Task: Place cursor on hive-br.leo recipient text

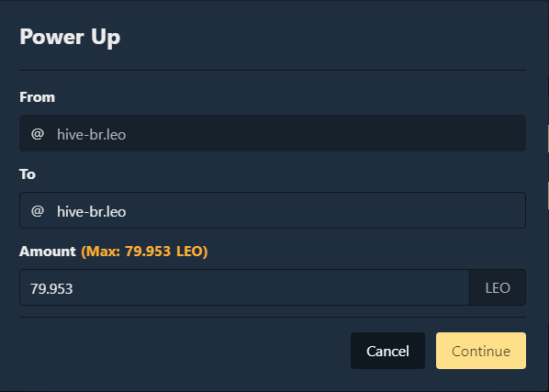Action: tap(92, 212)
